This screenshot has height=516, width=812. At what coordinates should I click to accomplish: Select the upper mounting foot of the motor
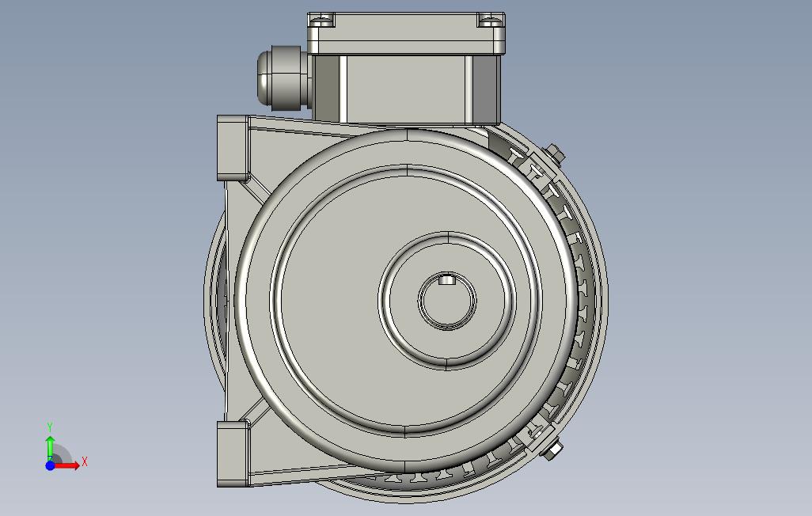pyautogui.click(x=233, y=148)
